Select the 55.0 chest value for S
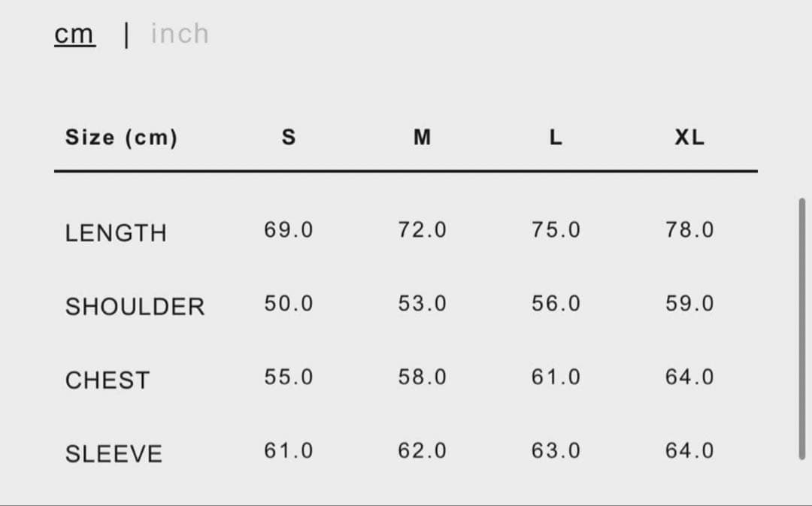 tap(288, 377)
